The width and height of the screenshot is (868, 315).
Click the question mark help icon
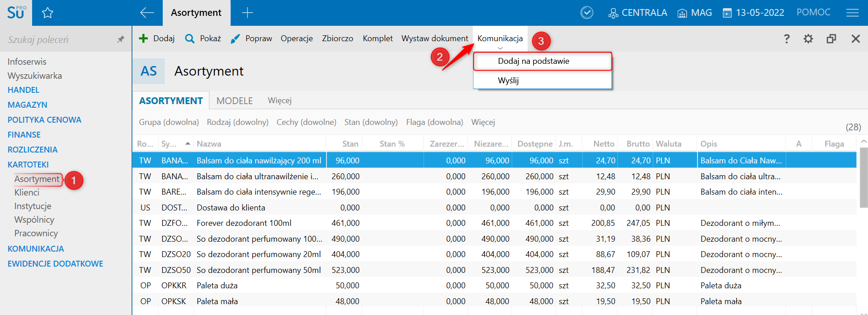787,39
